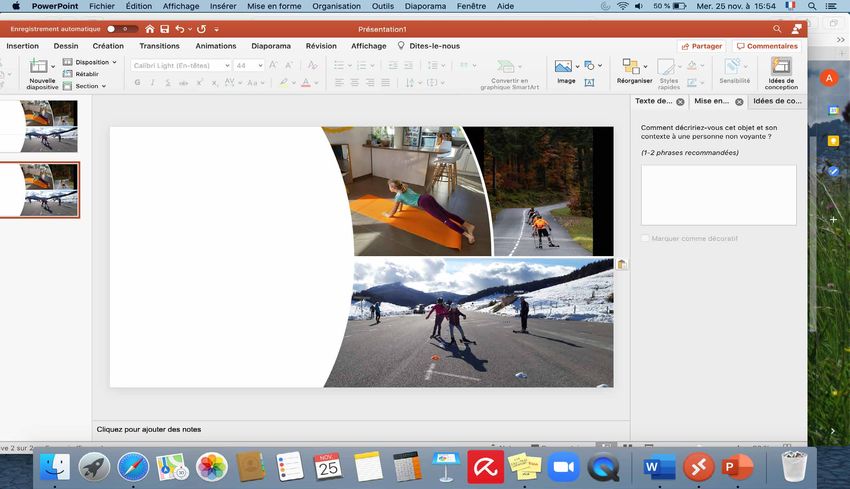Open the Diaporama menu in menu bar
The height and width of the screenshot is (489, 850).
pos(423,6)
